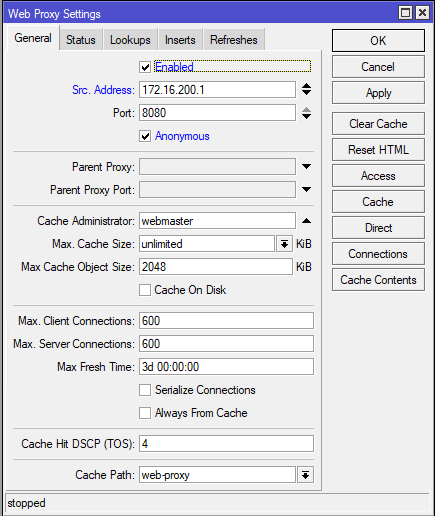View Connections list

(378, 254)
